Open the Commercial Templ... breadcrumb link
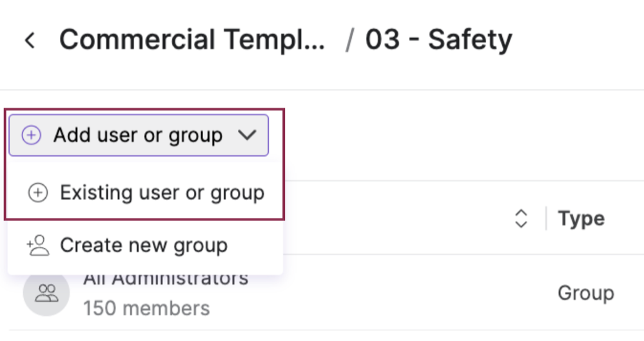644x341 pixels. [192, 40]
